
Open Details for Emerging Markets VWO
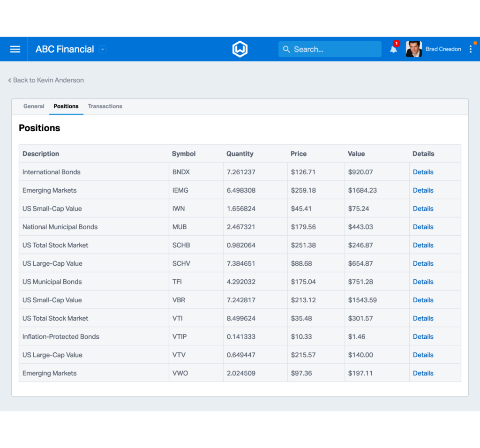tap(423, 373)
